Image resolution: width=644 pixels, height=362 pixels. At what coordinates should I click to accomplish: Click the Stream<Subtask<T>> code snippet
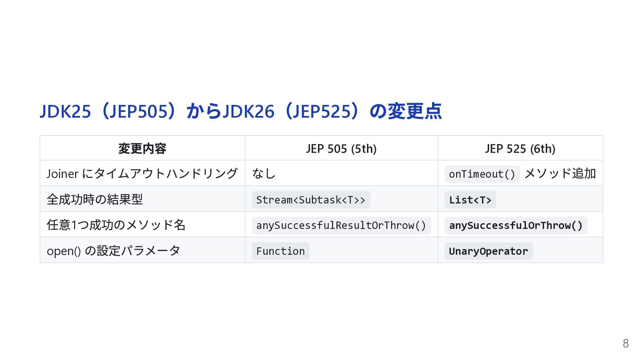pos(311,200)
